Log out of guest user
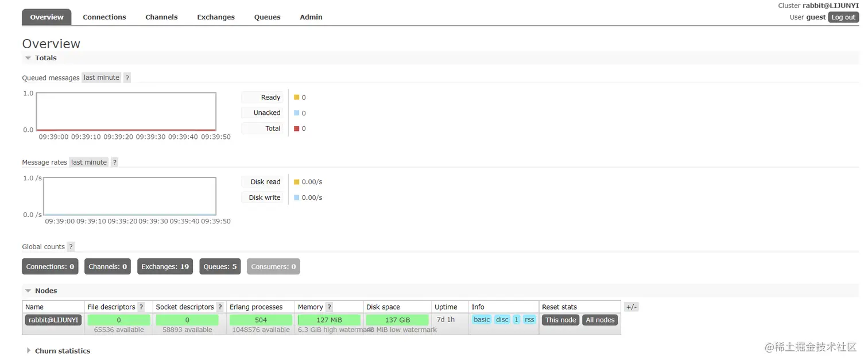The image size is (868, 364). [843, 17]
